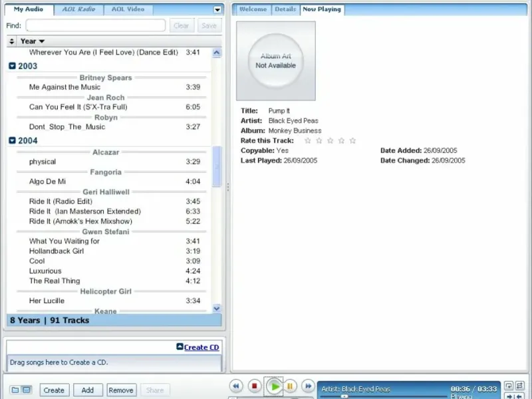
Task: Pause the current track
Action: tap(290, 386)
